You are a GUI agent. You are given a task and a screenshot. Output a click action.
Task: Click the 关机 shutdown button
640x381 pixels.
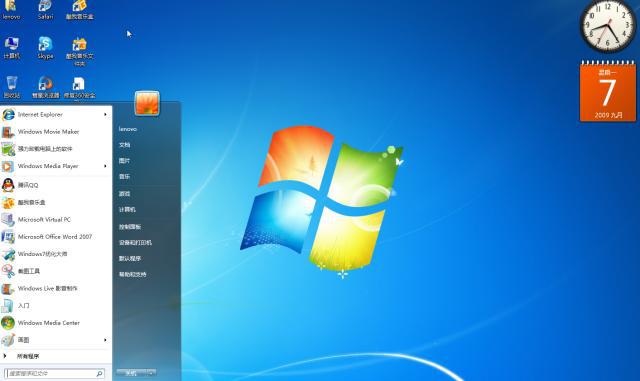(131, 373)
